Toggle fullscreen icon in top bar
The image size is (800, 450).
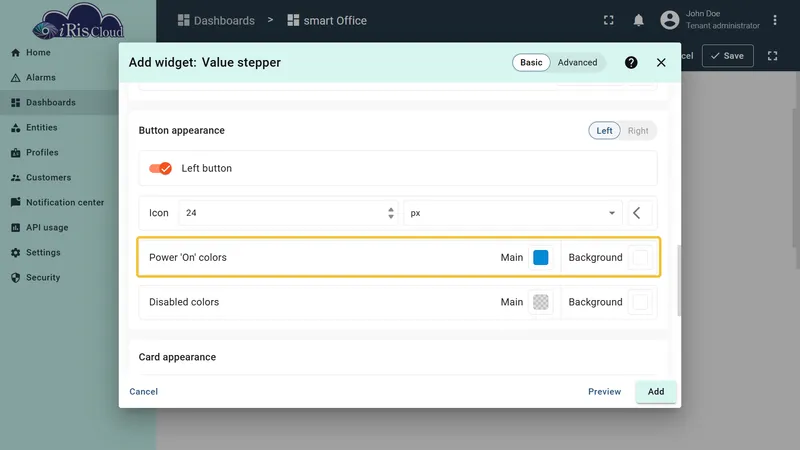coord(609,20)
